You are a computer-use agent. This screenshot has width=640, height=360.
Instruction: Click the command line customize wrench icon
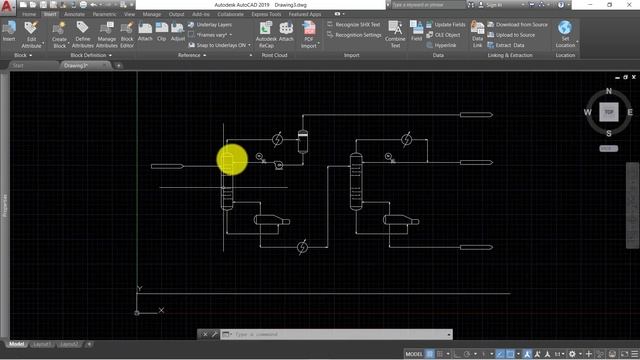(x=215, y=334)
